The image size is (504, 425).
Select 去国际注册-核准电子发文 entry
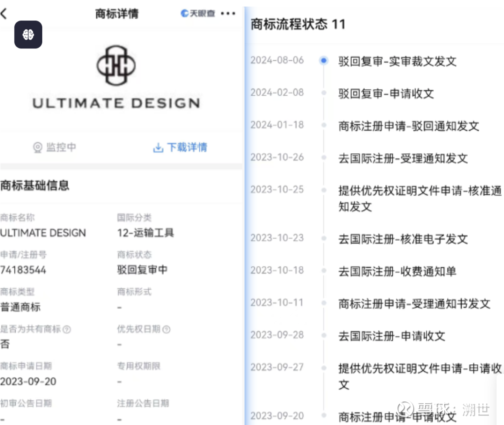[403, 239]
